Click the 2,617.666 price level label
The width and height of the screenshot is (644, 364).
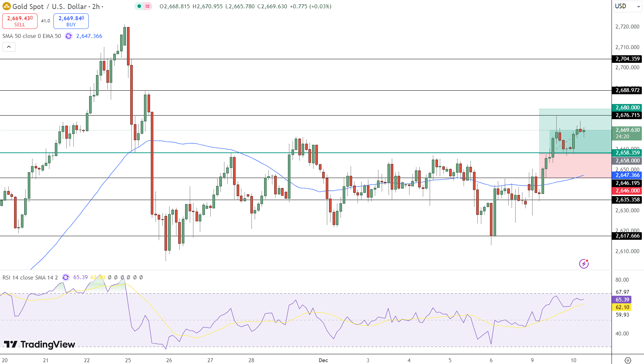click(x=627, y=236)
